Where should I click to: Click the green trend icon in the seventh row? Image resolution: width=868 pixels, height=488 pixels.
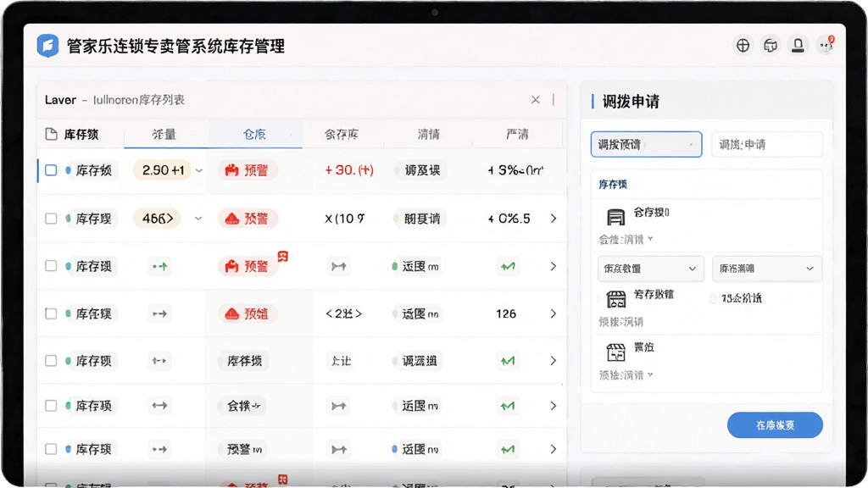[x=508, y=449]
